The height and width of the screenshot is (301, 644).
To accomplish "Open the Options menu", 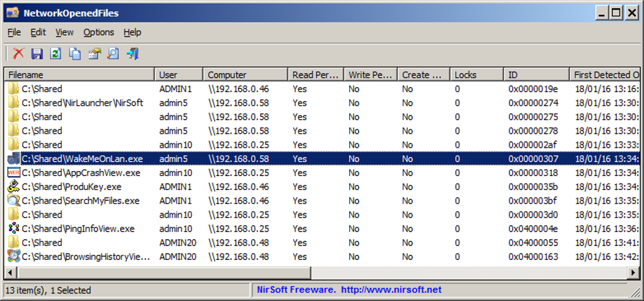I will [98, 32].
